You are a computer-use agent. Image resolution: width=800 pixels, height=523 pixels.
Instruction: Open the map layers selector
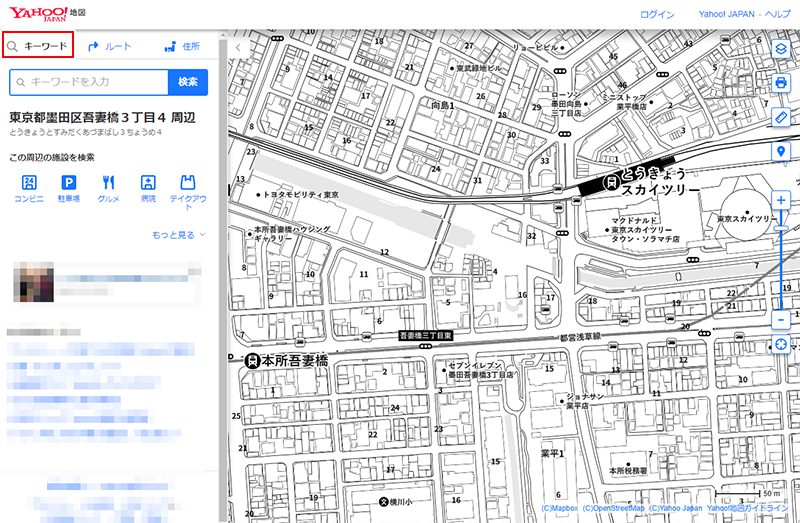[x=782, y=47]
